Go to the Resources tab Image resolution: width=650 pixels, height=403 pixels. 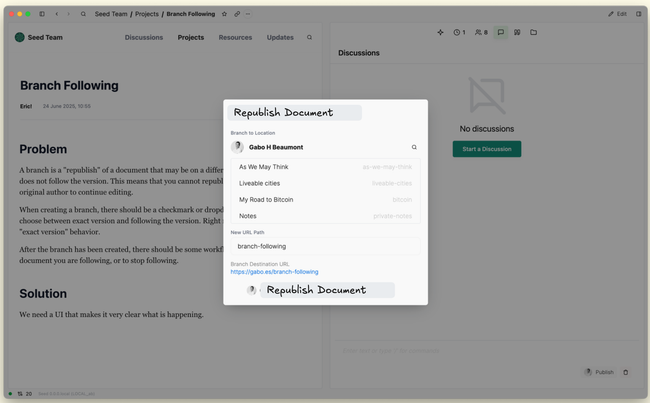[x=235, y=37]
